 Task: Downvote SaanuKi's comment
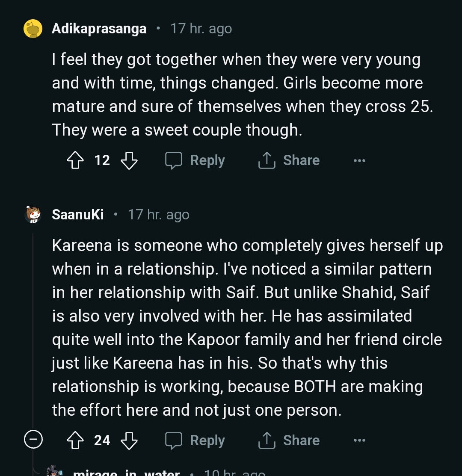129,441
